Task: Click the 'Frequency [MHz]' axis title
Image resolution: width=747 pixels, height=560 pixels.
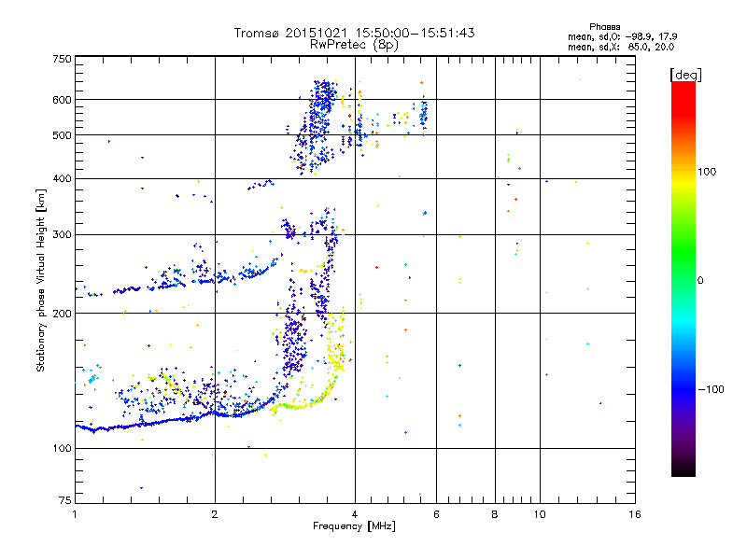Action: [354, 526]
